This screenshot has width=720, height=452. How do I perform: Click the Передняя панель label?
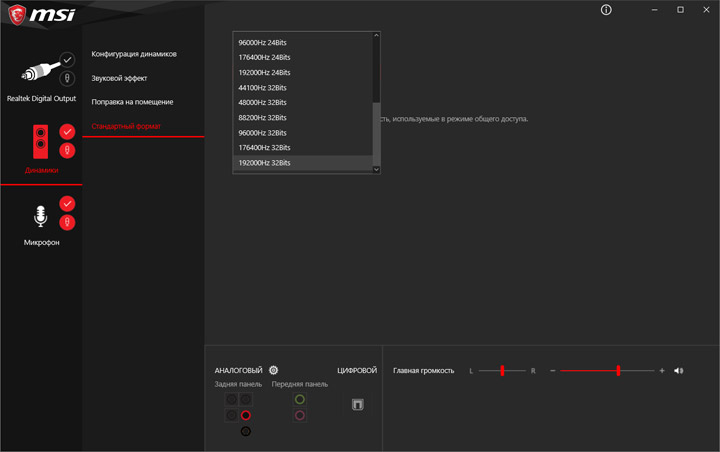tap(299, 384)
